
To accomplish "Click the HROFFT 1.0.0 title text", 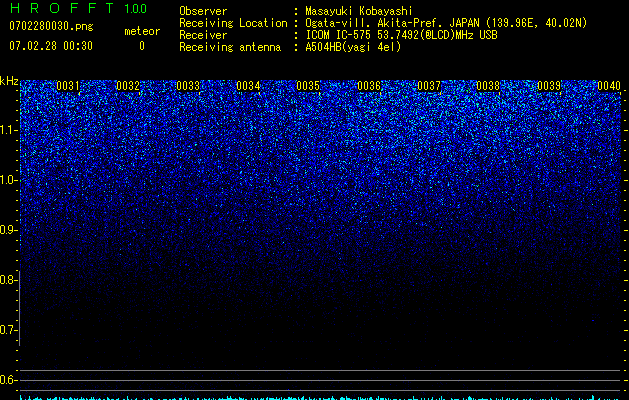I will tap(78, 8).
